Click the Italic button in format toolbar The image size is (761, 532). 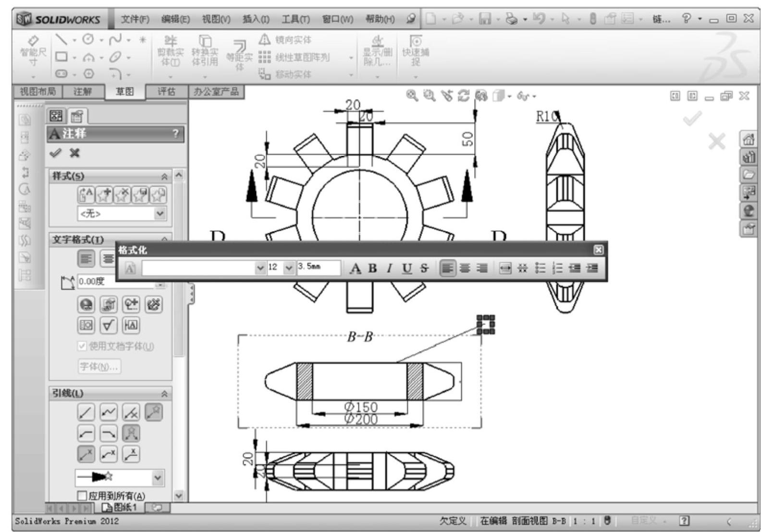coord(389,268)
